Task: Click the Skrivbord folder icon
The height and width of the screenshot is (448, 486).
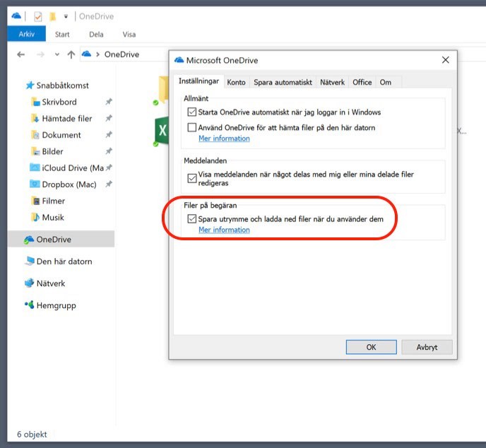Action: pos(35,102)
